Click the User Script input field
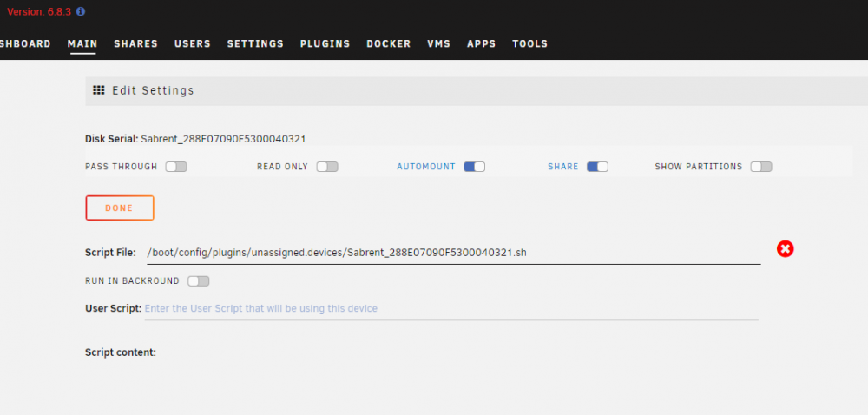The height and width of the screenshot is (415, 868). (451, 309)
